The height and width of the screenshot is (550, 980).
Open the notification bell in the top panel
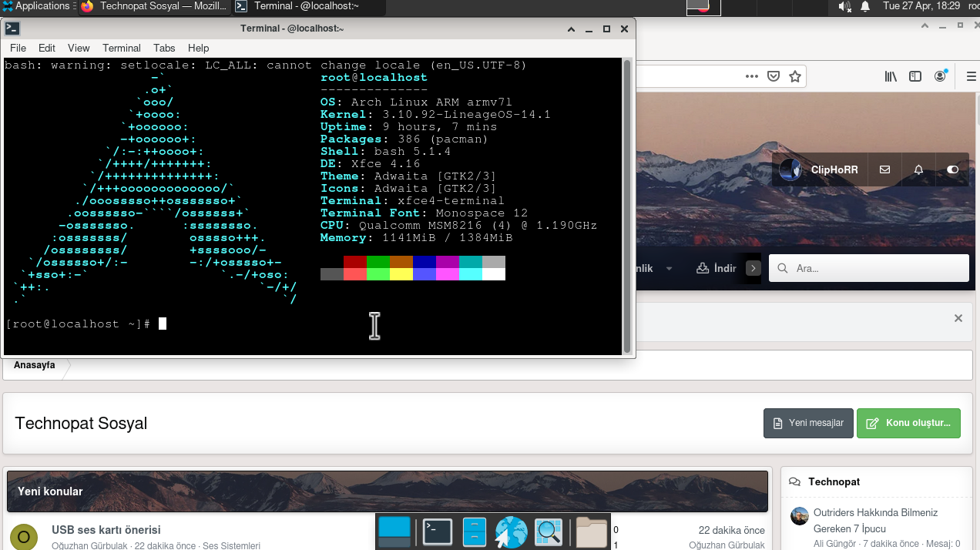point(864,6)
